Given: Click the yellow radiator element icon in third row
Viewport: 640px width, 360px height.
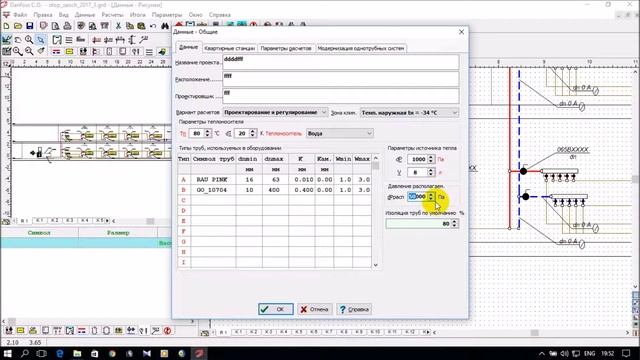Looking at the screenshot, I should coord(69,51).
